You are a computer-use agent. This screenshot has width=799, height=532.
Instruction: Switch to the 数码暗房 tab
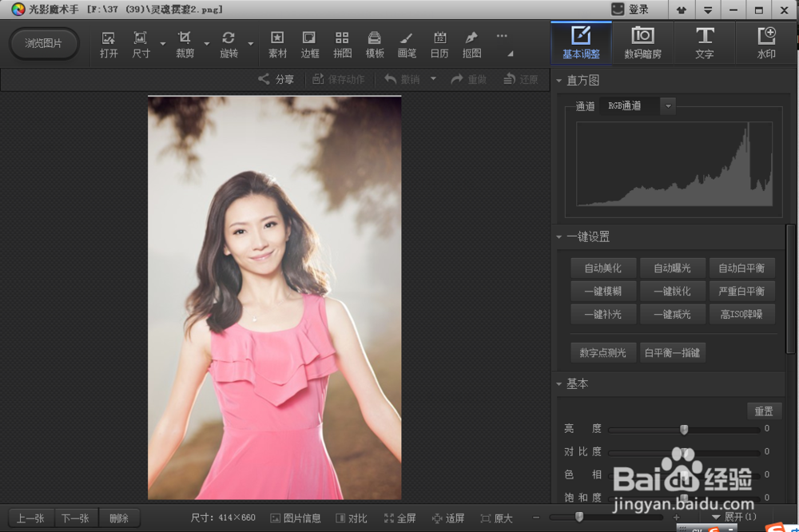point(642,43)
